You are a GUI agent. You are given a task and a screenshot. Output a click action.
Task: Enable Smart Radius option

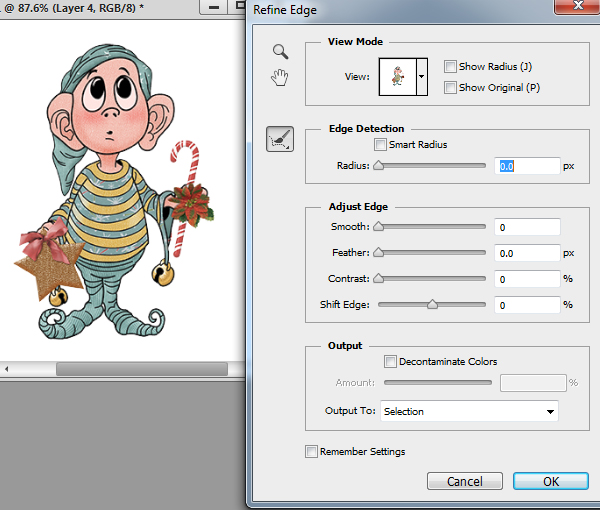coord(380,145)
